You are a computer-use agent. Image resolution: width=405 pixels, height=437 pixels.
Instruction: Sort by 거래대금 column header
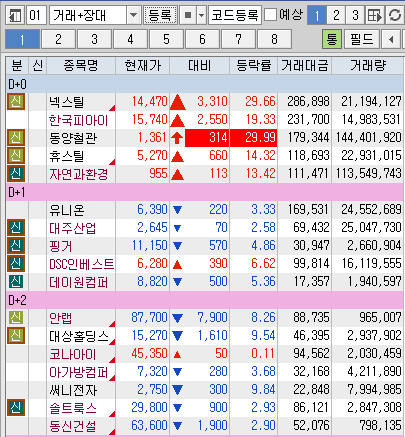[x=304, y=65]
